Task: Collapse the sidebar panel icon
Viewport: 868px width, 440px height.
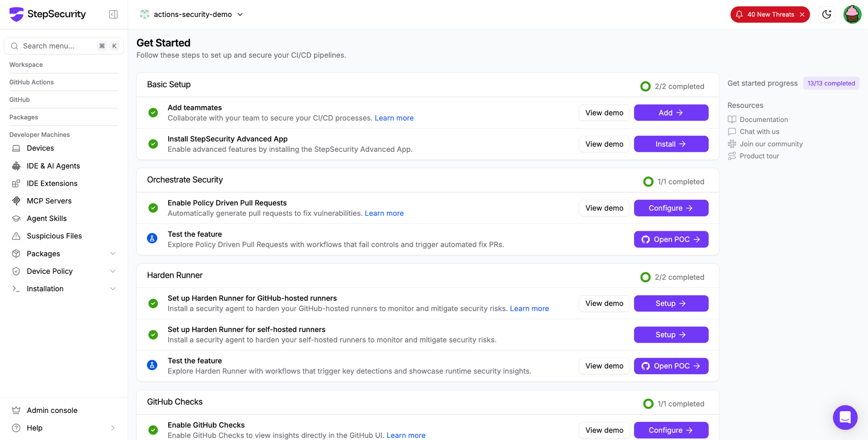Action: pos(113,14)
